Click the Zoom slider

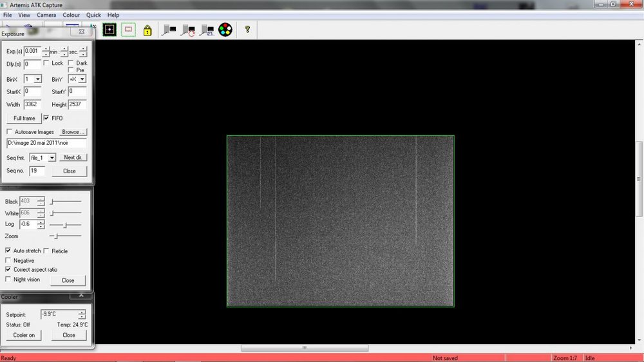65,236
